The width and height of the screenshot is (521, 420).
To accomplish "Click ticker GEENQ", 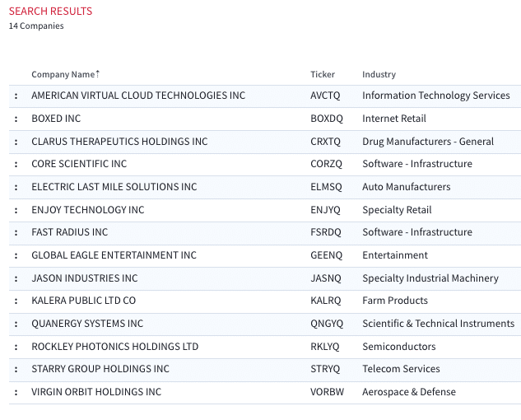I will pyautogui.click(x=326, y=255).
